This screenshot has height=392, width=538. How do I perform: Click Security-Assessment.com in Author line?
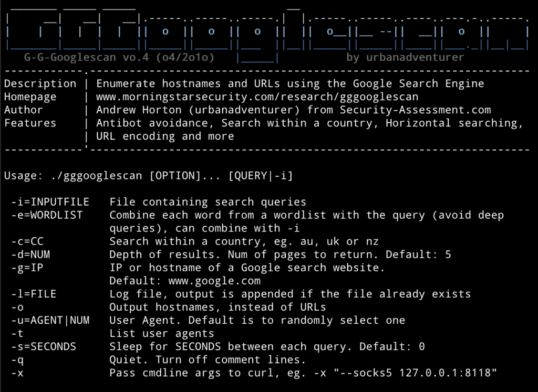pyautogui.click(x=415, y=110)
